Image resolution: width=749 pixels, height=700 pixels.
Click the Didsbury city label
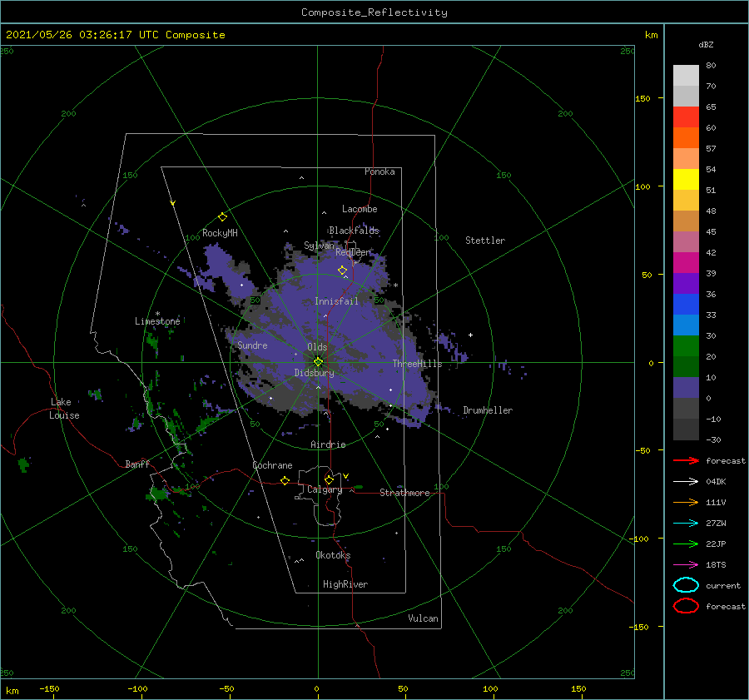pyautogui.click(x=314, y=373)
